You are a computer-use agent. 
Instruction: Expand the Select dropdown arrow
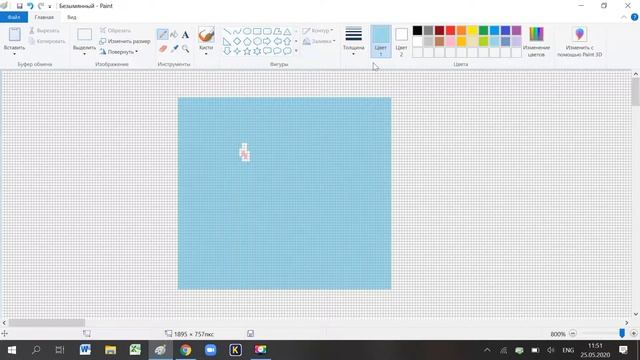click(x=84, y=54)
